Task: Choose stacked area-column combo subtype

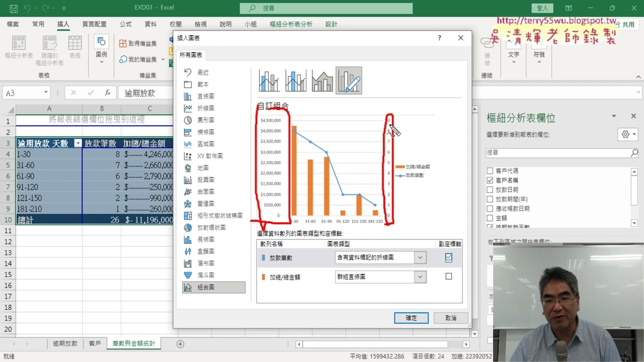Action: click(x=323, y=80)
